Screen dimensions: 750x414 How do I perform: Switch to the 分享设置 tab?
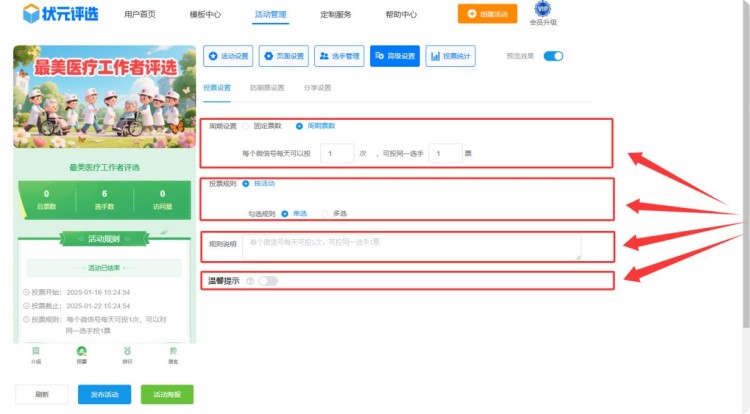[x=317, y=88]
